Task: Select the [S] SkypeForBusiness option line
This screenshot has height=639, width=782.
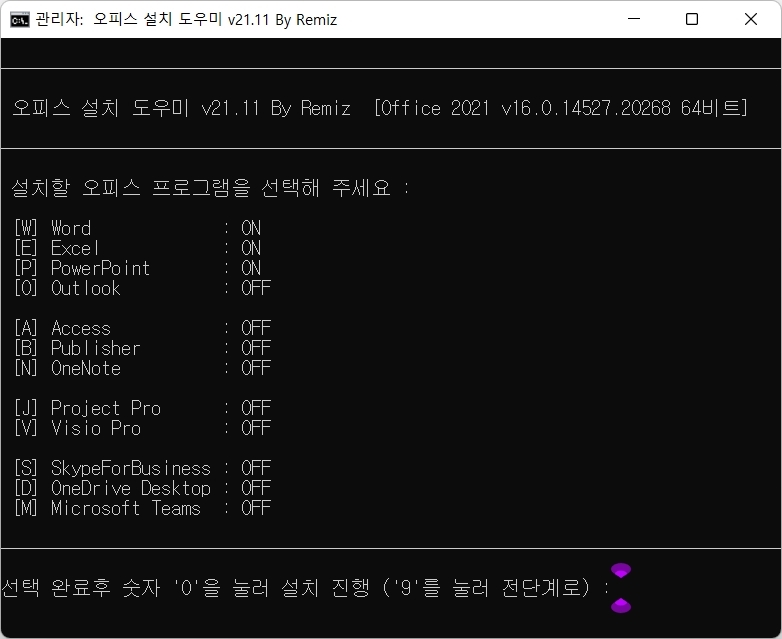Action: pos(142,468)
